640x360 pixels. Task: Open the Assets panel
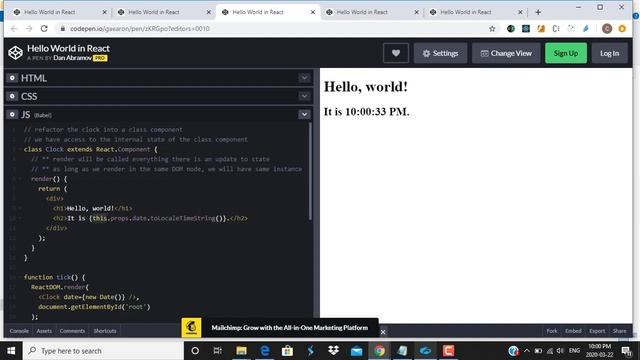pyautogui.click(x=44, y=331)
